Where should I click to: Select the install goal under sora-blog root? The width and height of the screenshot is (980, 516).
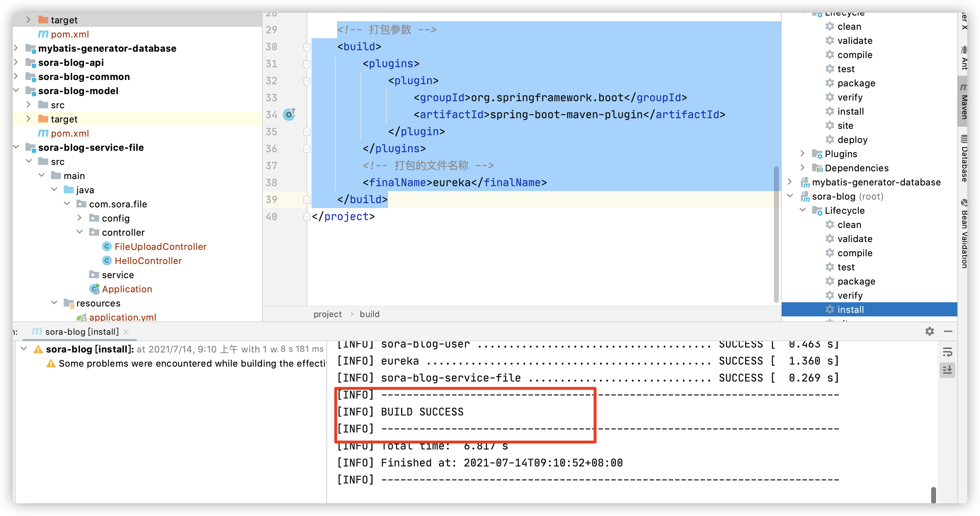850,310
